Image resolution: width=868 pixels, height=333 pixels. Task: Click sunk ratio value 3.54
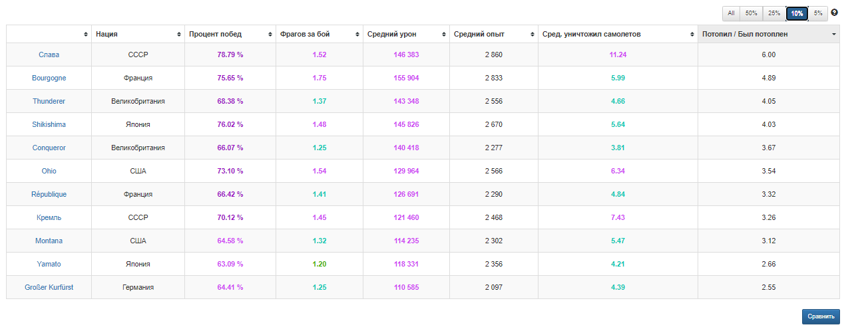(769, 171)
